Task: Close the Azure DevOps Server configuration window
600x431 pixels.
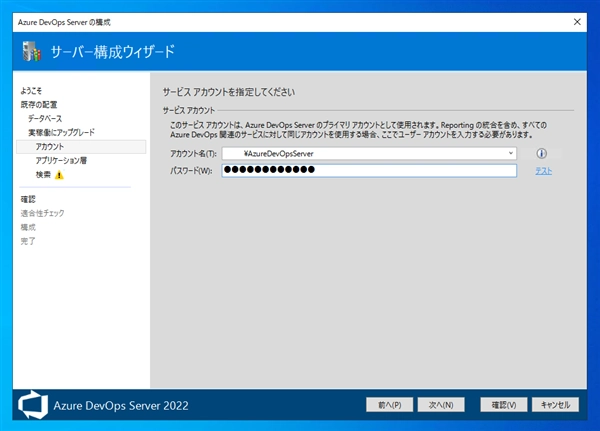Action: pyautogui.click(x=577, y=22)
